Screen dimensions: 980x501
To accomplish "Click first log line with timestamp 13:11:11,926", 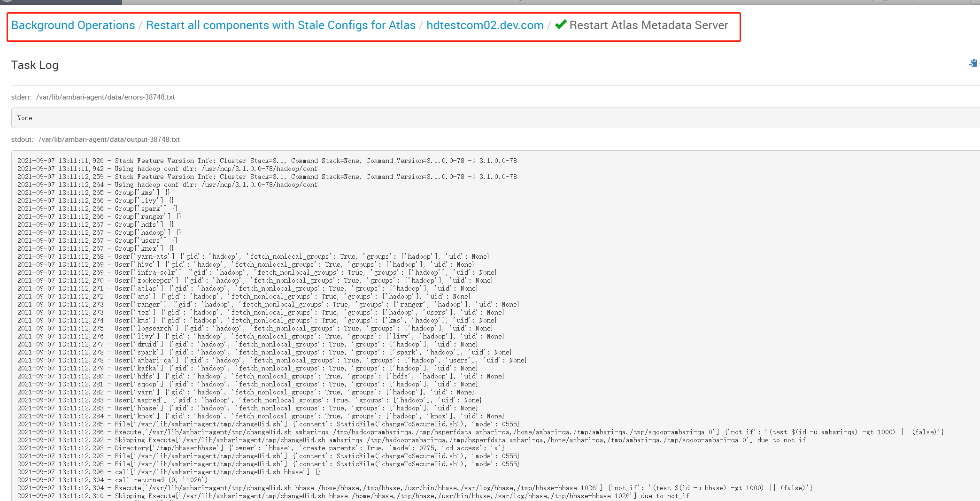I will point(267,161).
